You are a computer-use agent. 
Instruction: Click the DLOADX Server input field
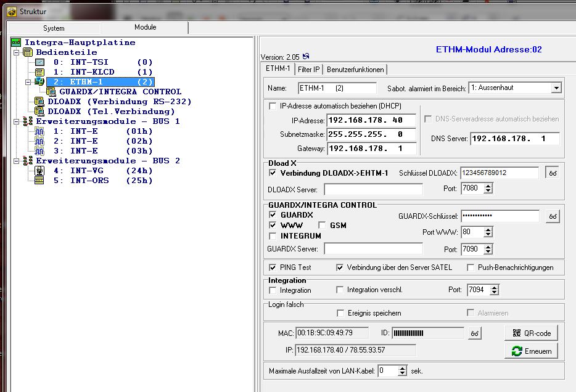click(x=373, y=189)
